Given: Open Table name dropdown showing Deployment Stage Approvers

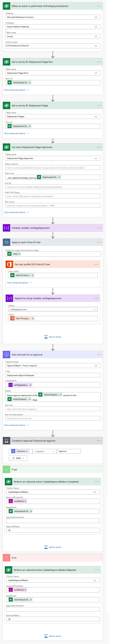Looking at the screenshot, I should tap(53, 158).
